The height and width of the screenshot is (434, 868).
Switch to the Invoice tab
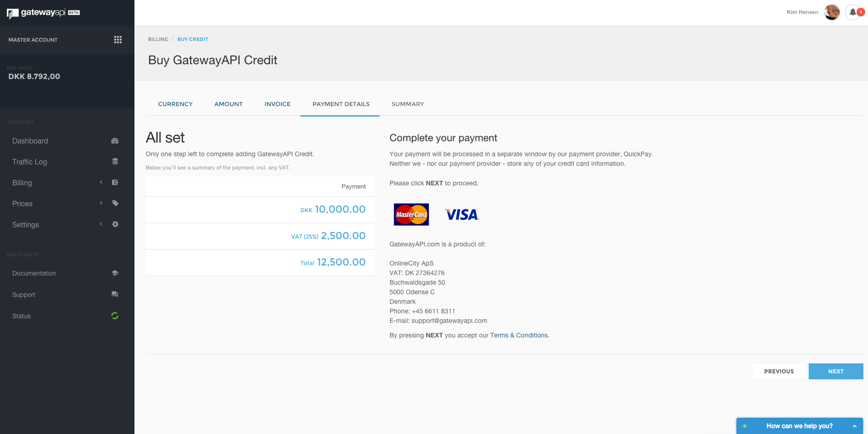click(x=278, y=104)
